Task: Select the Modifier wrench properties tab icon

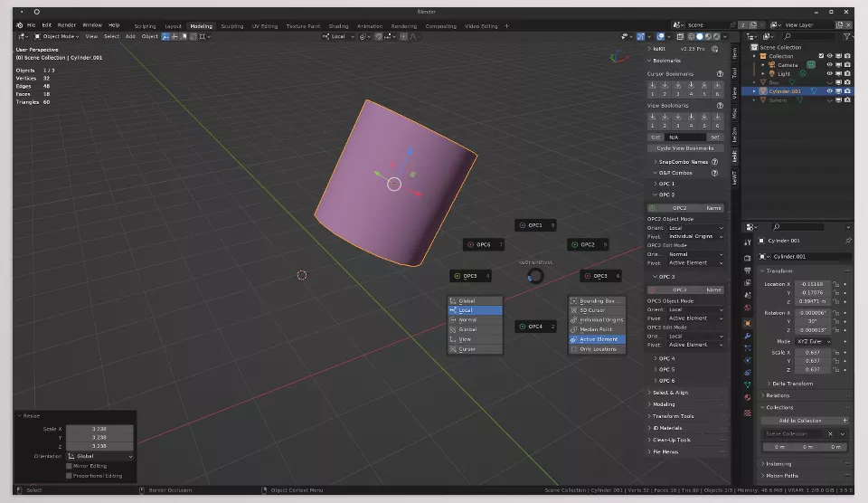Action: tap(748, 336)
